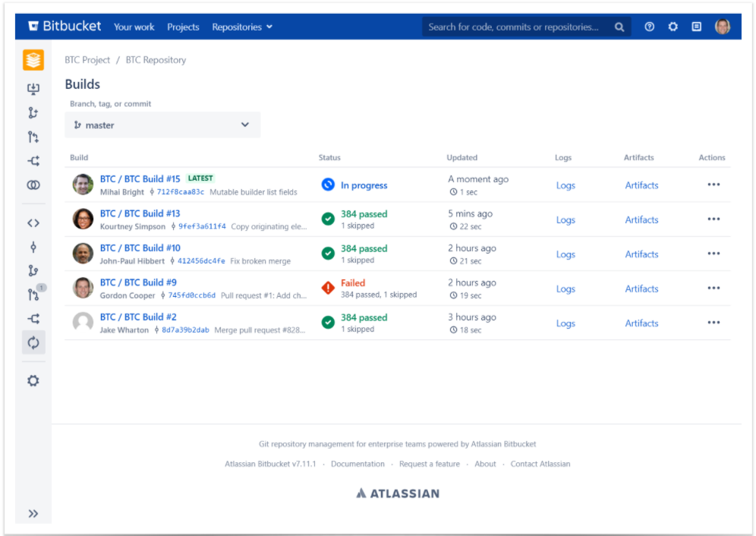756x536 pixels.
Task: Open BTC / BTC Build #13 link
Action: click(140, 213)
